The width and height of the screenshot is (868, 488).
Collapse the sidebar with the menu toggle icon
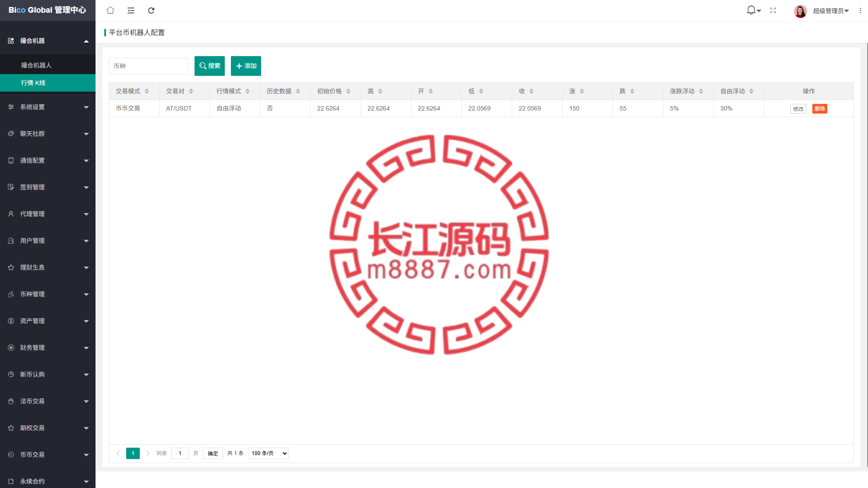[x=131, y=10]
